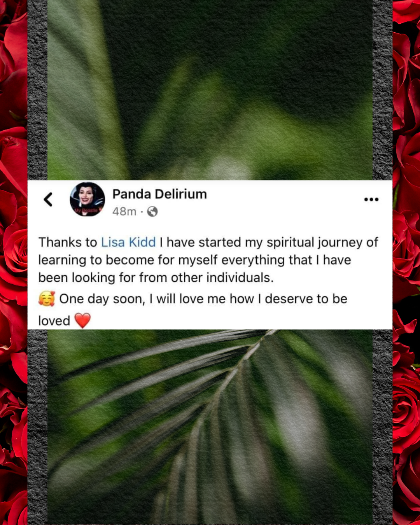Click the word 'loved' on last line
The width and height of the screenshot is (420, 525).
point(54,321)
